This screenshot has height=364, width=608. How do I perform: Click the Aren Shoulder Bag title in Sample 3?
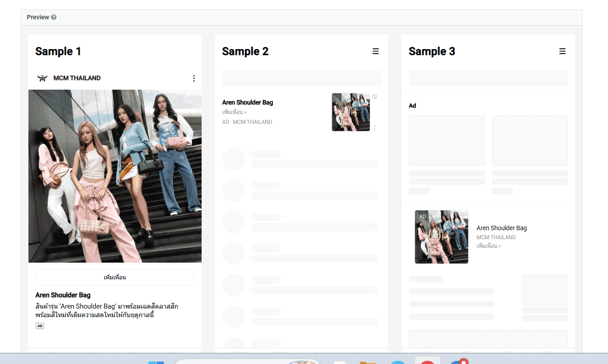click(x=502, y=228)
